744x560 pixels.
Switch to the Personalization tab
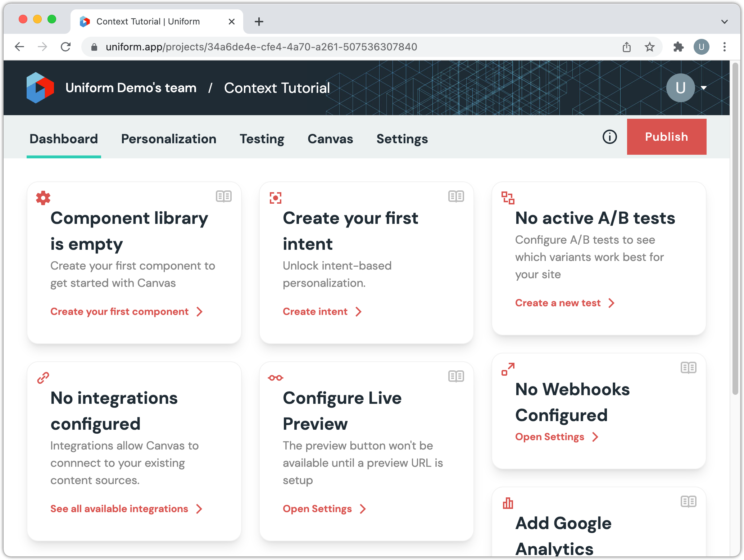coord(168,139)
